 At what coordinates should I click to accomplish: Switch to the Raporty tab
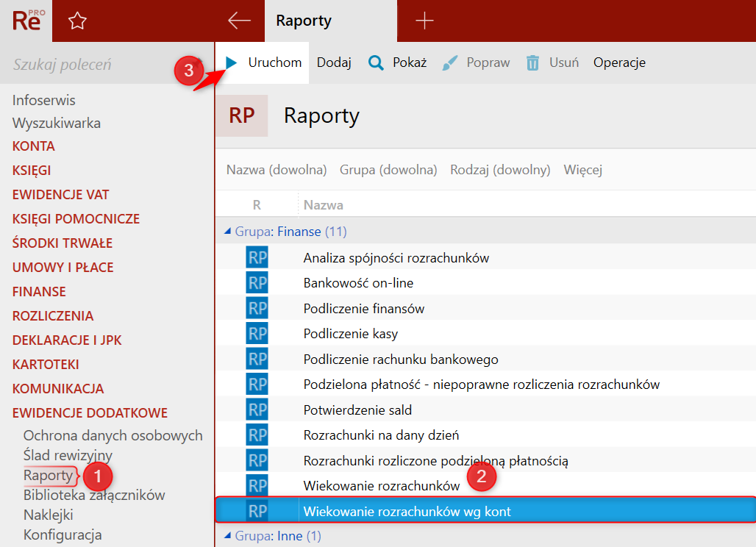point(330,21)
